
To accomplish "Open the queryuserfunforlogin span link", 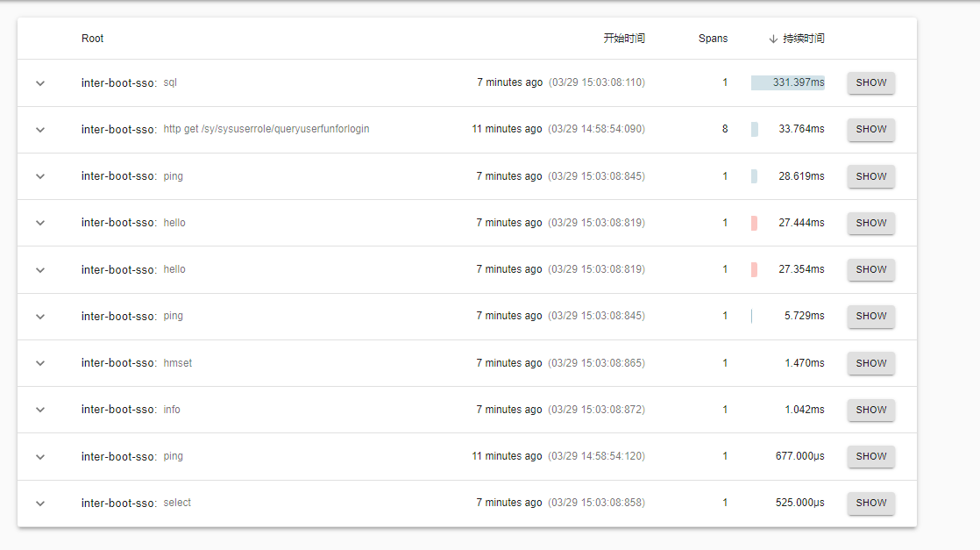I will (x=265, y=128).
